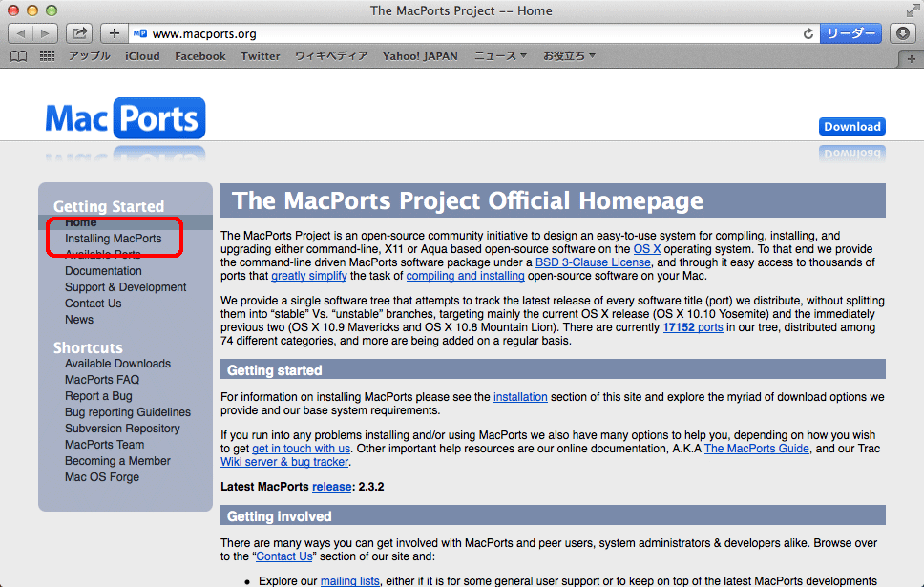Click the blue Download button
This screenshot has width=924, height=587.
(852, 127)
